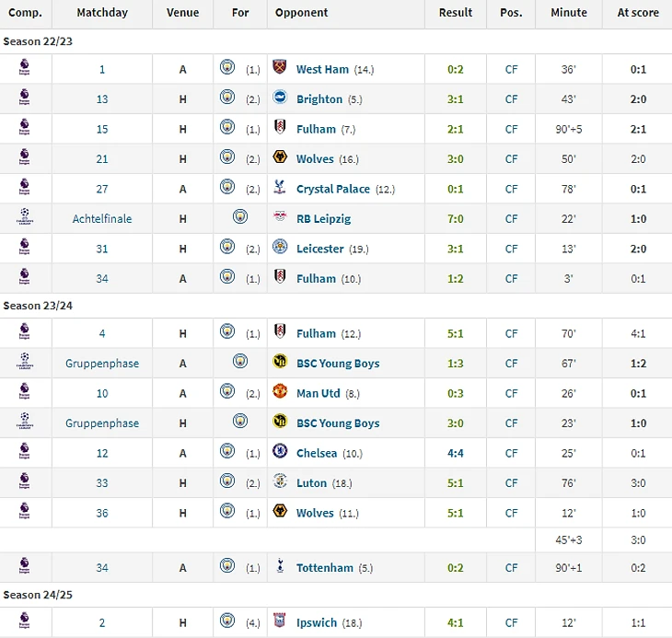The image size is (672, 638).
Task: Open the Achtelfinale matchday link
Action: point(102,219)
